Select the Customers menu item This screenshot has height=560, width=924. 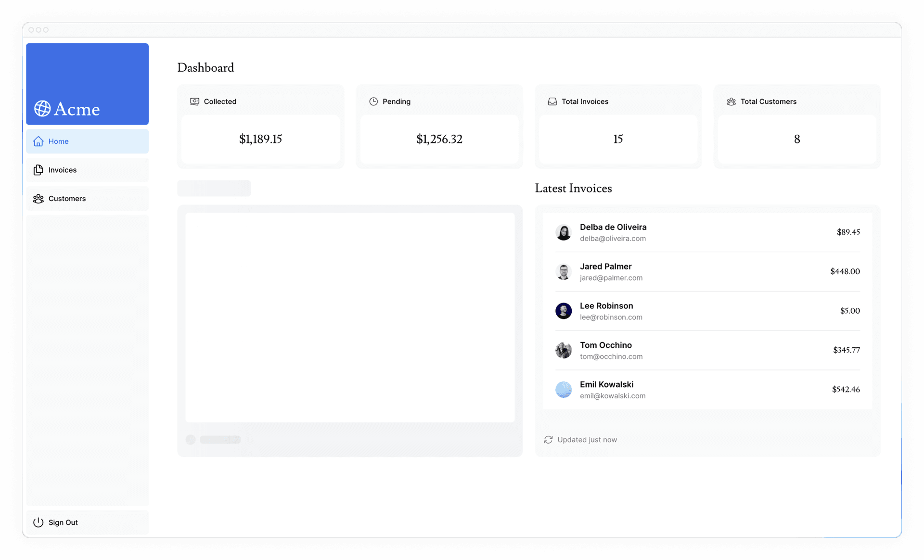67,198
